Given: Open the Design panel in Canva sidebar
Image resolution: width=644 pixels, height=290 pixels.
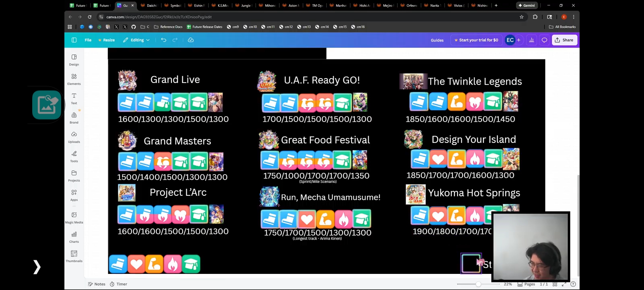Looking at the screenshot, I should [74, 60].
